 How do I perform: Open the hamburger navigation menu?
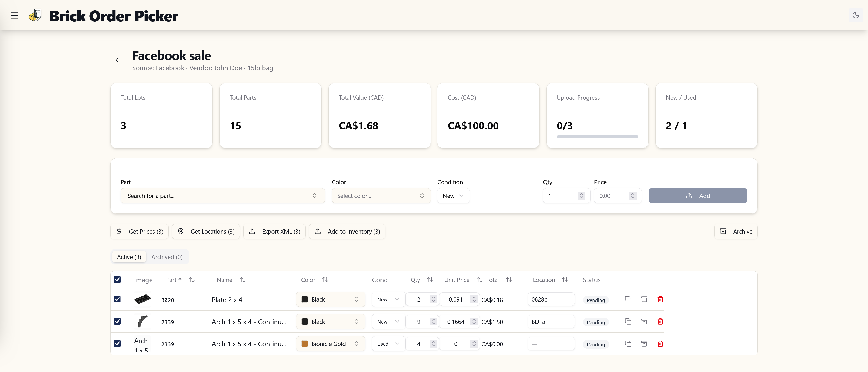point(14,15)
